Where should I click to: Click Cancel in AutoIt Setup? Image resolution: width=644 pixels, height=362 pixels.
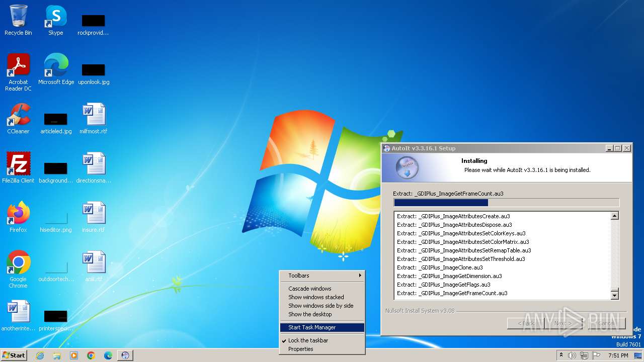(x=607, y=323)
